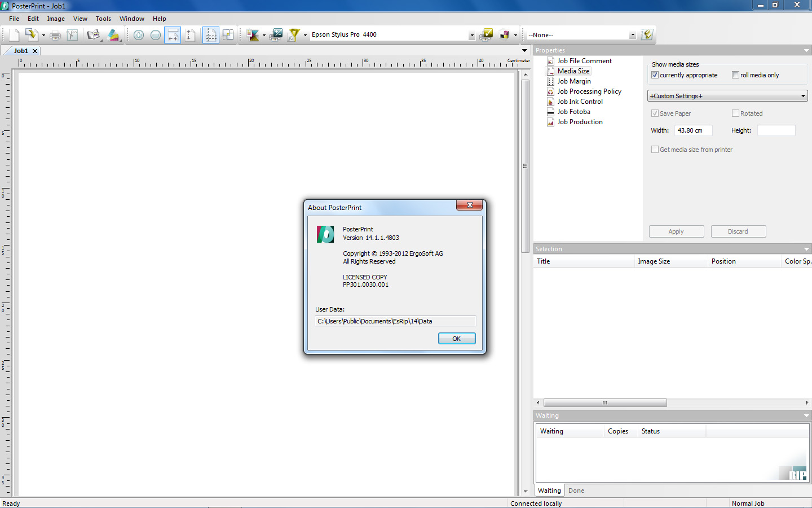812x508 pixels.
Task: Check 'Get media size from printer'
Action: (655, 150)
